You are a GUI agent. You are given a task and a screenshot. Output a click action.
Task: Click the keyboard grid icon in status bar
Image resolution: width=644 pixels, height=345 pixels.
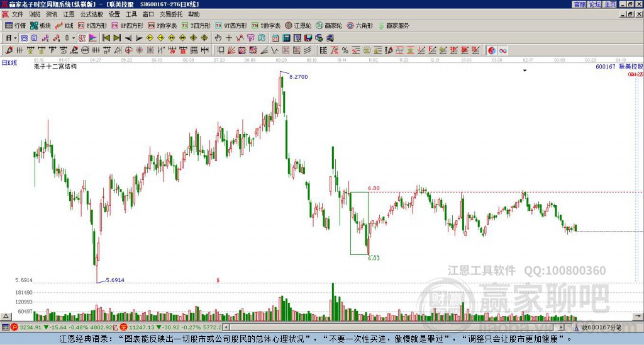click(5, 327)
